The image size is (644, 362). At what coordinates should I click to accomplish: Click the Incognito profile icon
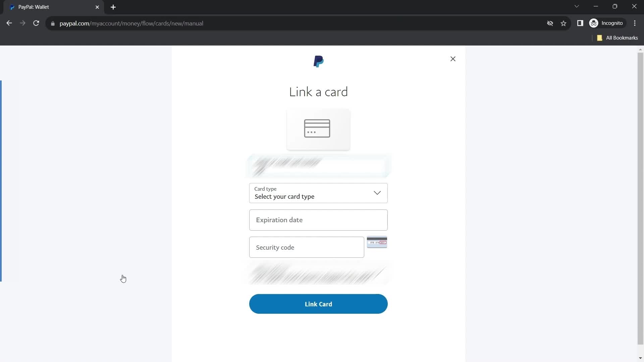pyautogui.click(x=594, y=23)
